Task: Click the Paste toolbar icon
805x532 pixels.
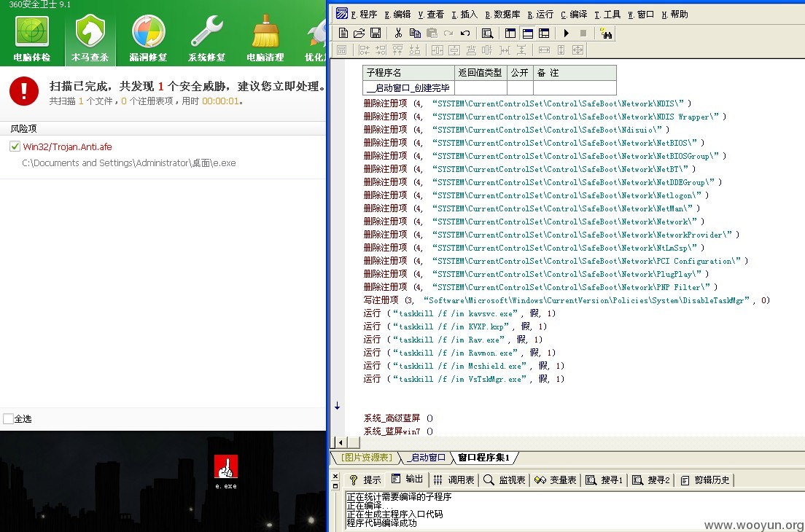Action: point(432,34)
